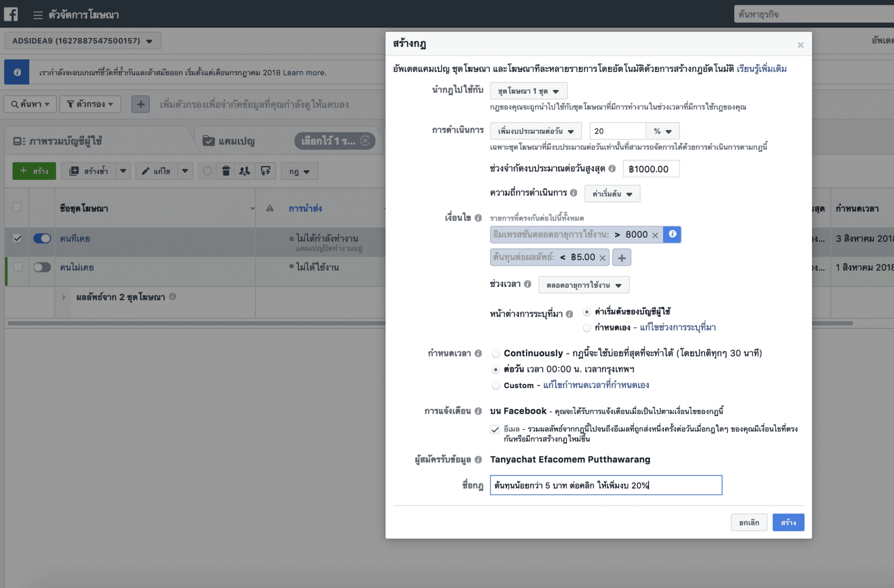Image resolution: width=894 pixels, height=588 pixels.
Task: Click the Facebook logo icon
Action: 11,14
